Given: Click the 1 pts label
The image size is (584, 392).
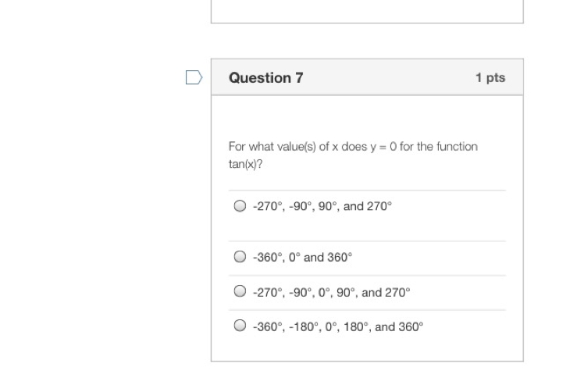Looking at the screenshot, I should coord(490,77).
